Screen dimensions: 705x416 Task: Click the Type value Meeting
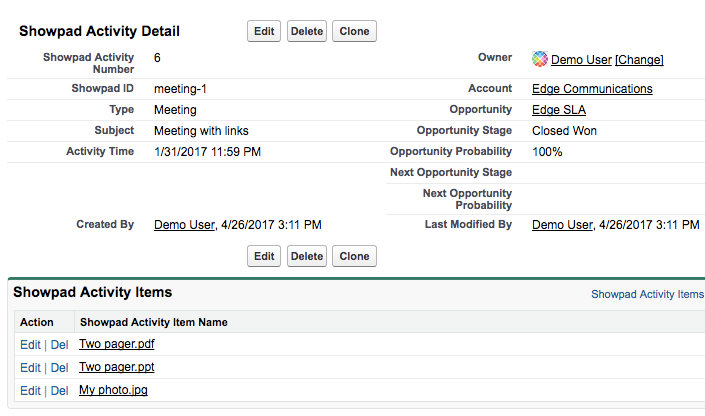(x=175, y=110)
